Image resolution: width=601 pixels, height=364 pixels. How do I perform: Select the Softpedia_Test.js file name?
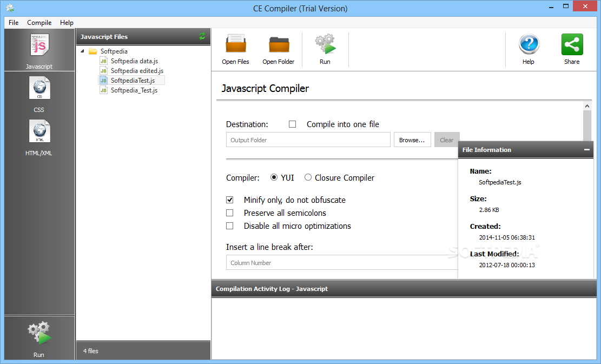134,90
